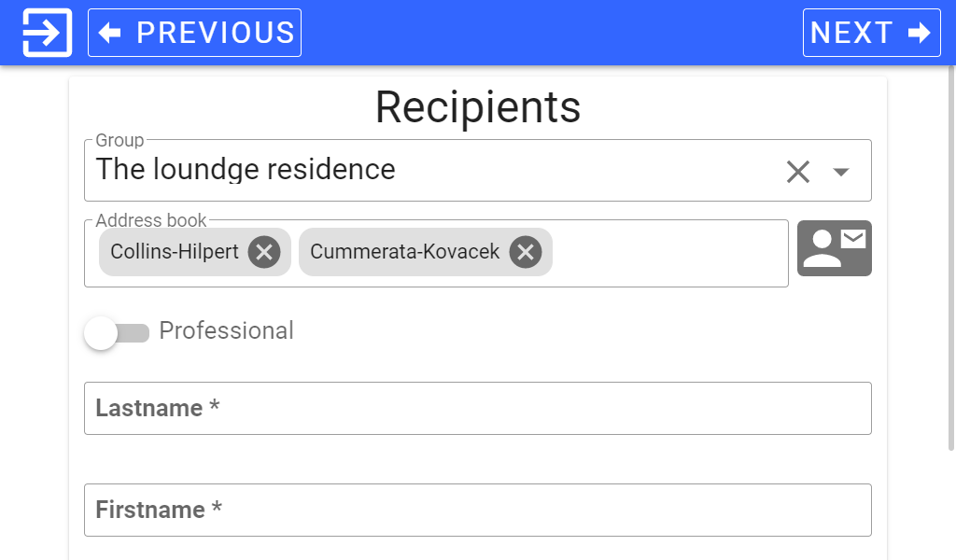Proceed with the NEXT button
956x560 pixels.
[871, 33]
